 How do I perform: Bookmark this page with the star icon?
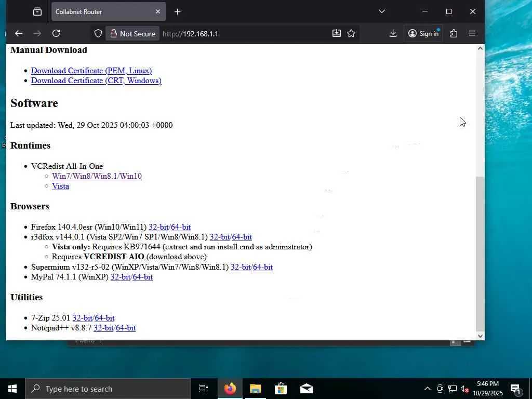click(x=351, y=33)
